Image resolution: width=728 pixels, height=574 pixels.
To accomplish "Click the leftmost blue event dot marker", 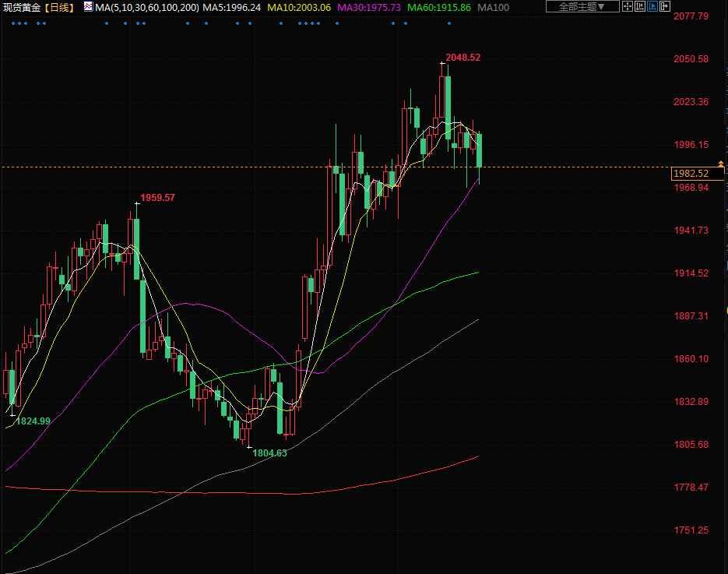I will tap(12, 23).
